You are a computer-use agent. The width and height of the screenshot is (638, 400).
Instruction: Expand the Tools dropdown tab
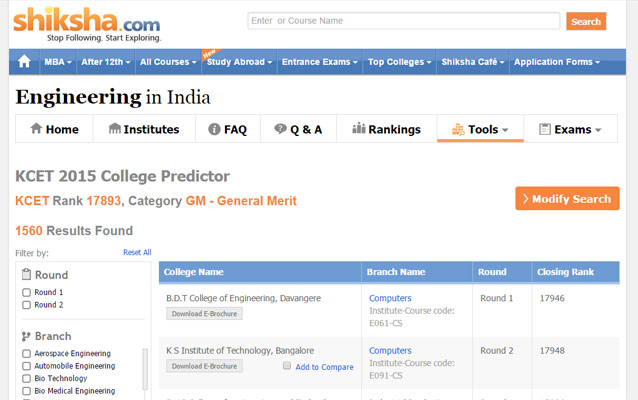(480, 129)
